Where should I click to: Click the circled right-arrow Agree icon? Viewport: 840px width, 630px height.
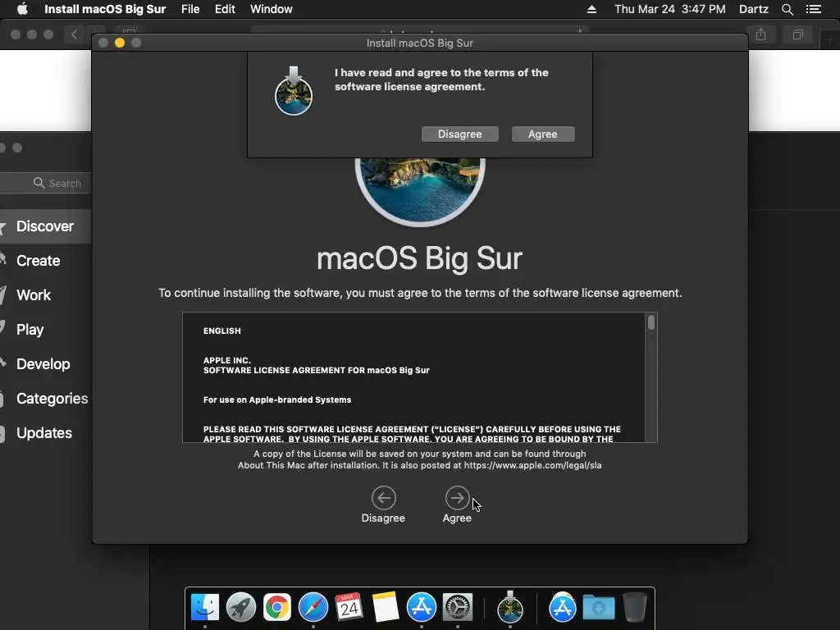pyautogui.click(x=457, y=498)
